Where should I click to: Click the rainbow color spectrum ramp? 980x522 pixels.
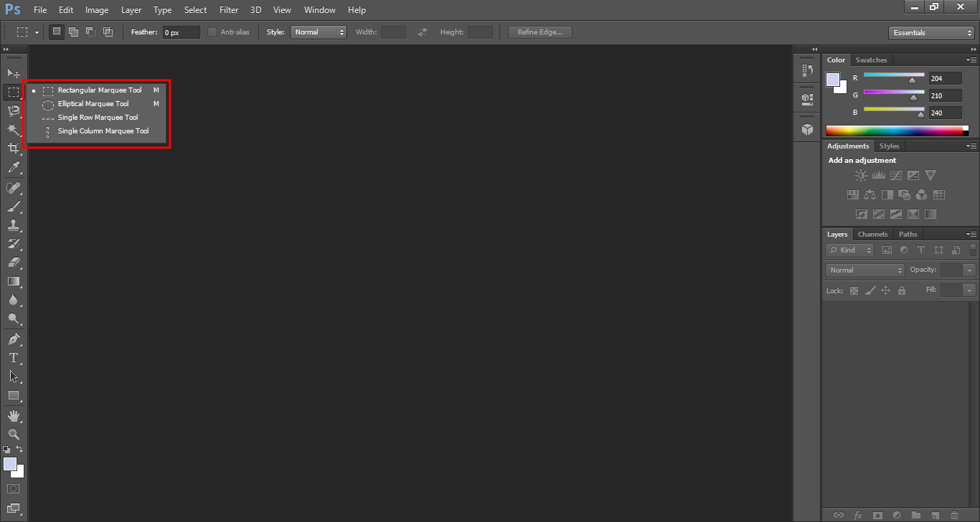[897, 130]
